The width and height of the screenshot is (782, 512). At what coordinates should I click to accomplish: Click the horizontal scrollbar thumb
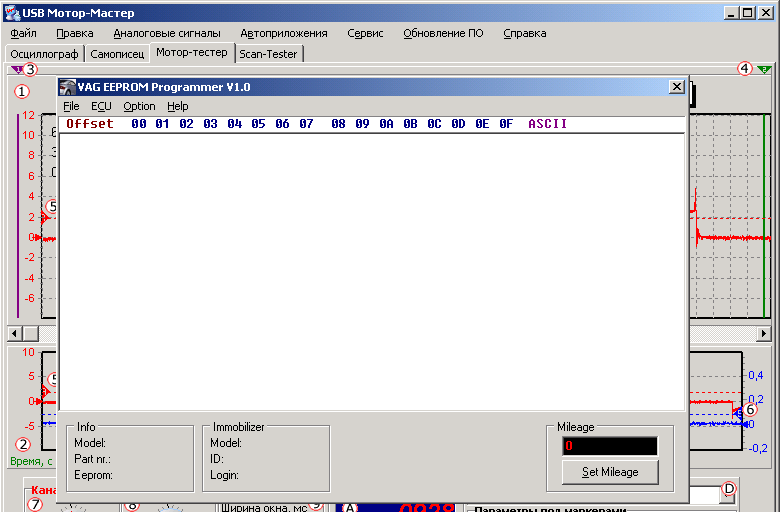pyautogui.click(x=31, y=333)
